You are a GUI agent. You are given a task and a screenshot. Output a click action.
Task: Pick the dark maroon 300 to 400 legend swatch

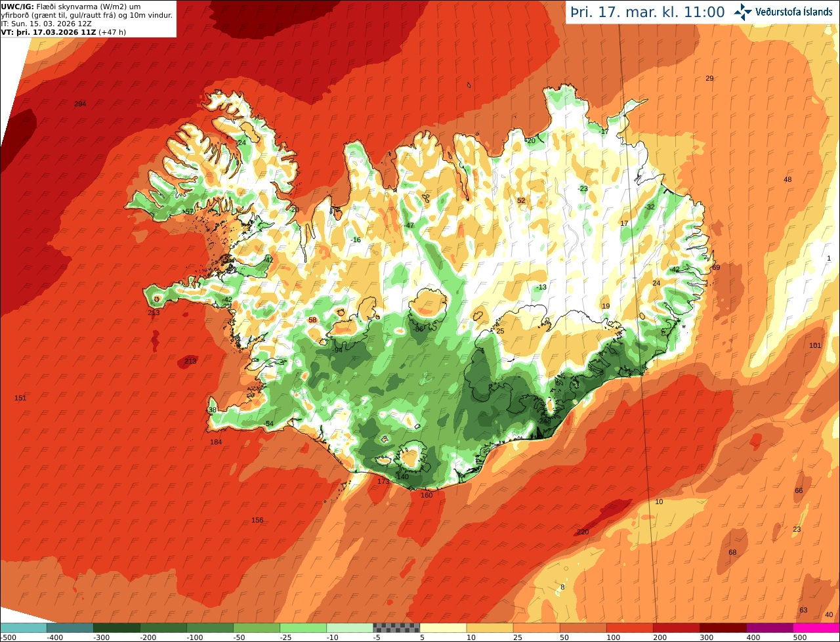coord(723,628)
